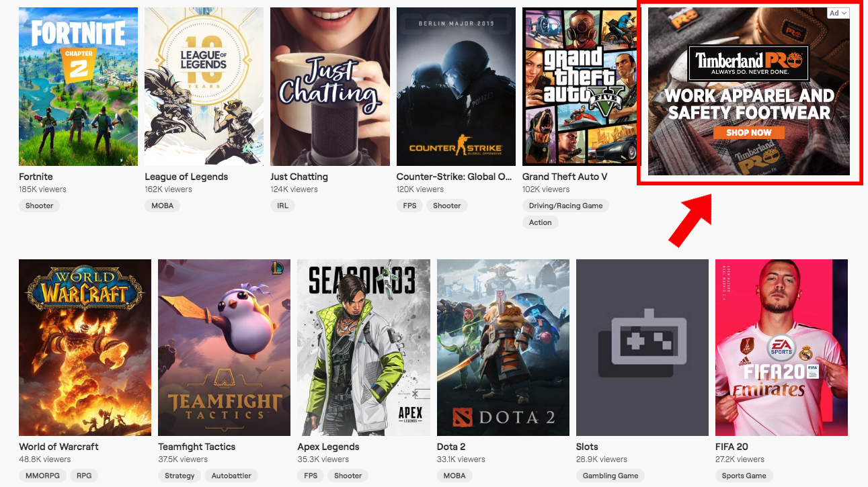
Task: Click the 162K viewers text
Action: tap(168, 189)
